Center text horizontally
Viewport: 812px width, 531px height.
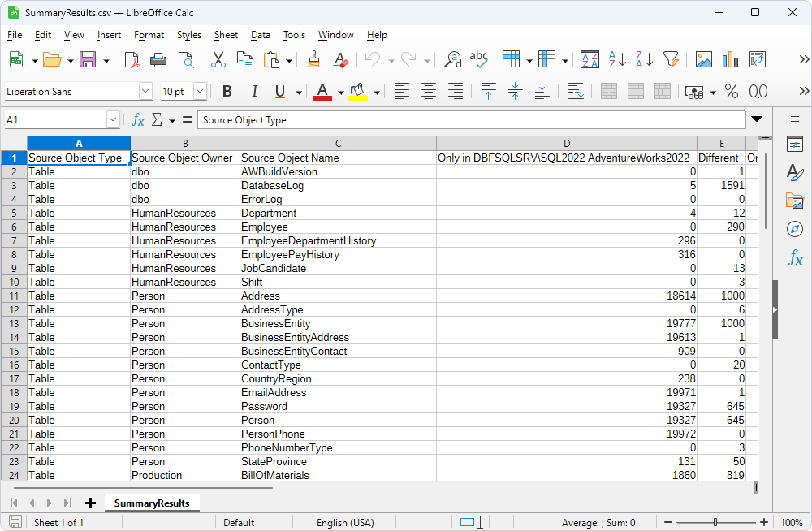coord(428,92)
